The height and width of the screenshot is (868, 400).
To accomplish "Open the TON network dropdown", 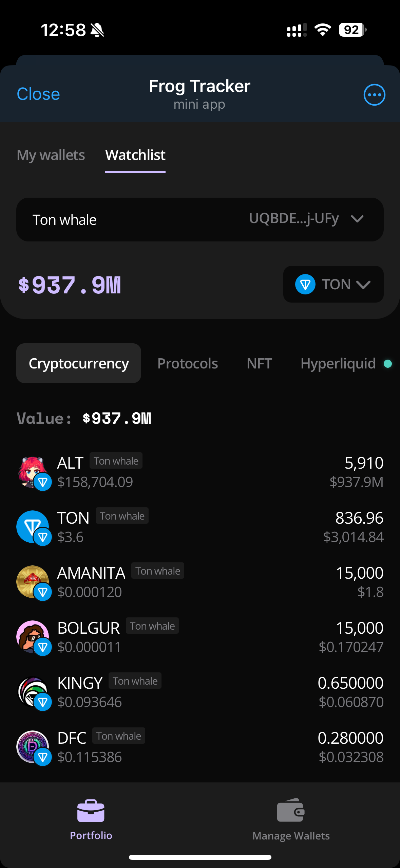I will (333, 284).
